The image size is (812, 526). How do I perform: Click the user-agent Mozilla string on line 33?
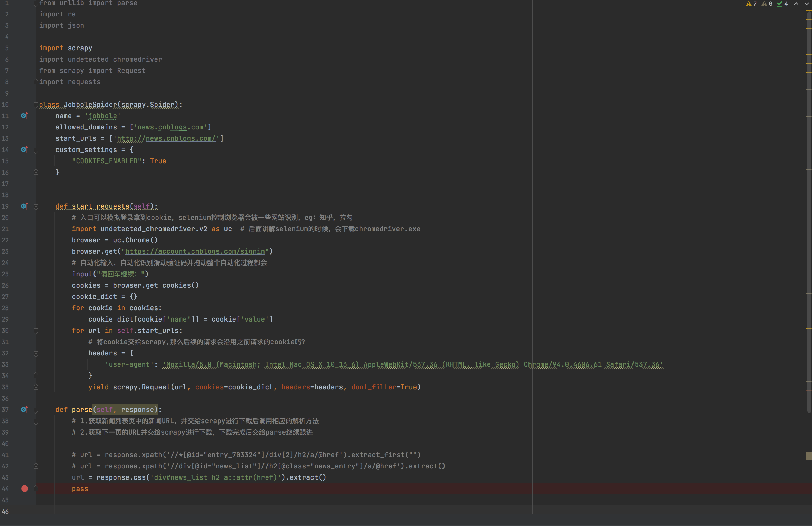(x=412, y=364)
